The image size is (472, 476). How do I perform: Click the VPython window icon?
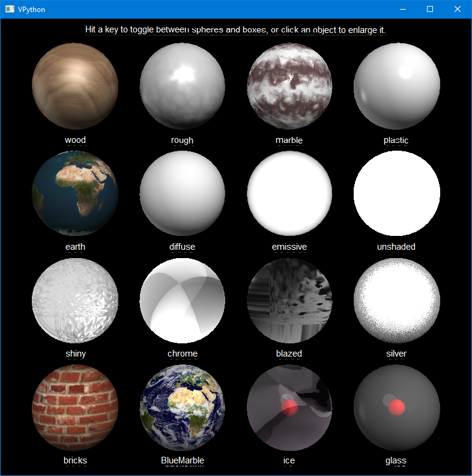pos(10,9)
